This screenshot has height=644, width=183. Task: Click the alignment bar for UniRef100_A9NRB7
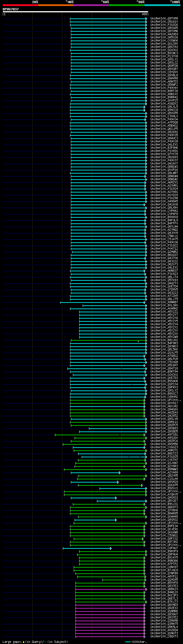point(103,302)
